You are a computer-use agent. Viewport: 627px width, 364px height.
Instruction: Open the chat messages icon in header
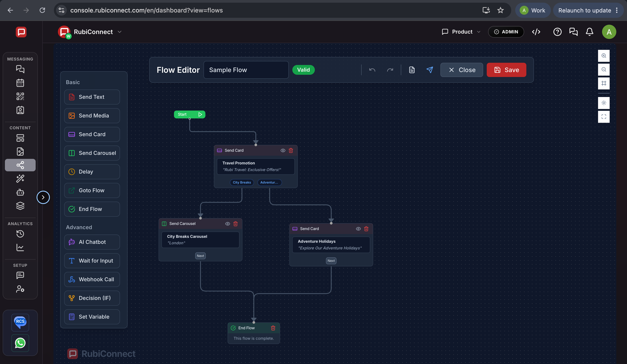574,32
